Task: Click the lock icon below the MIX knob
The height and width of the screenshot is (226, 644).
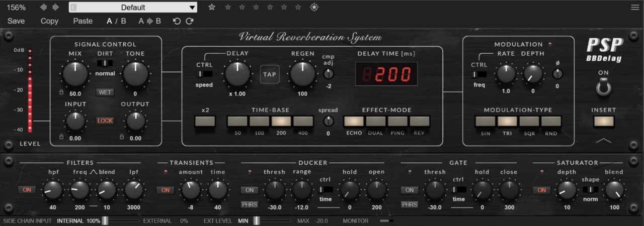Action: (x=61, y=93)
